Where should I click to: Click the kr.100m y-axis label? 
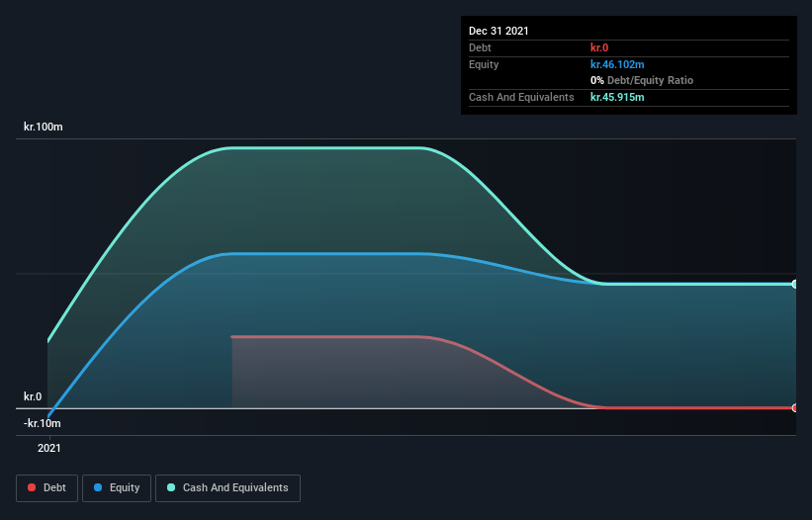[43, 127]
